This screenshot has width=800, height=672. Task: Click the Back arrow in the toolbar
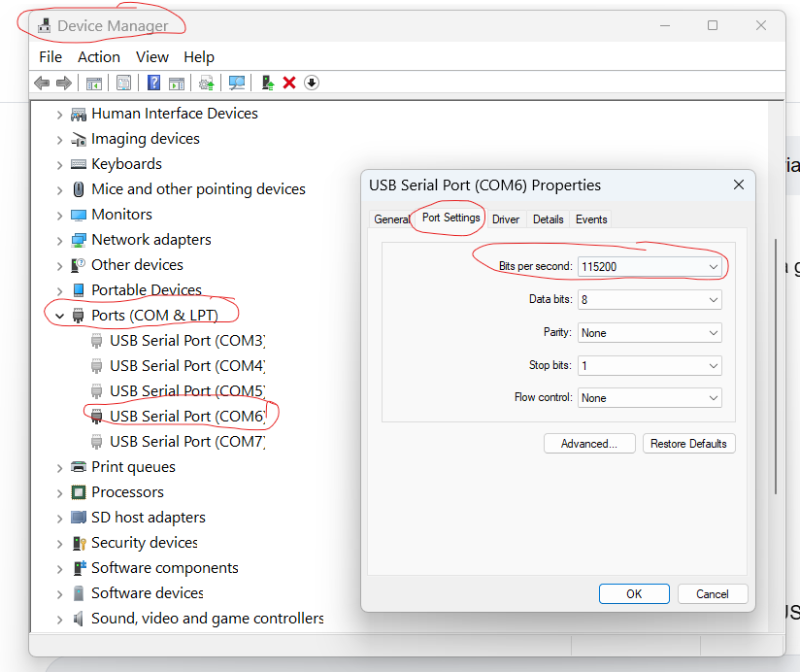42,83
